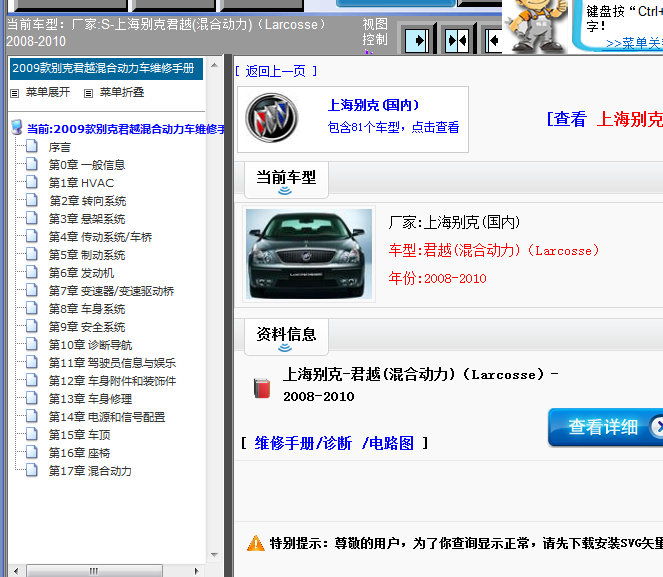The height and width of the screenshot is (577, 663).
Task: Click the page icon next to 第13章 车身修理
Action: pos(31,398)
